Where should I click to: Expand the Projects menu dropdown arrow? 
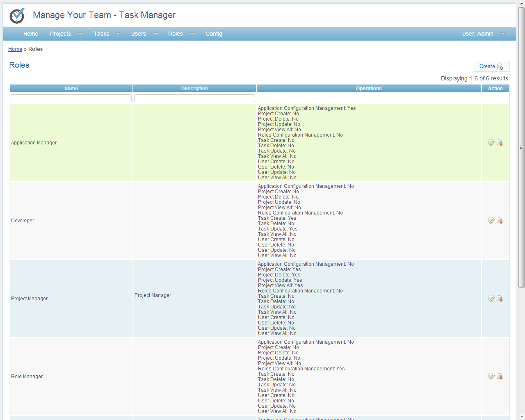click(x=80, y=34)
